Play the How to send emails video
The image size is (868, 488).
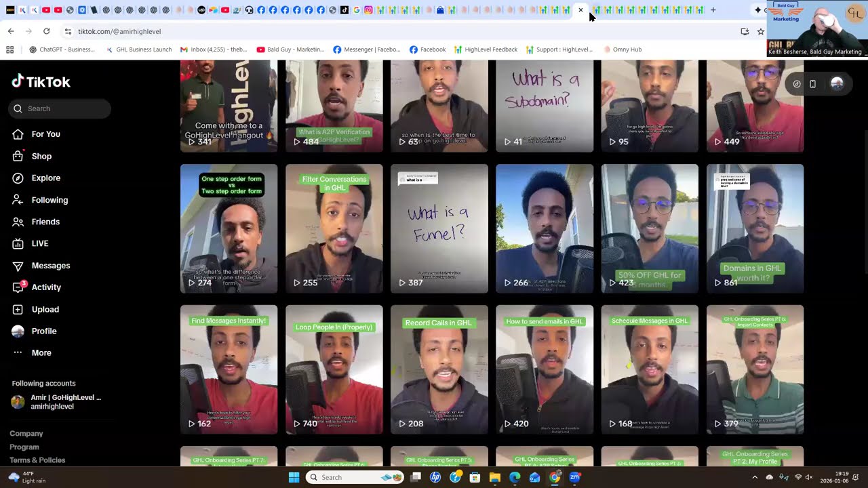click(x=545, y=369)
